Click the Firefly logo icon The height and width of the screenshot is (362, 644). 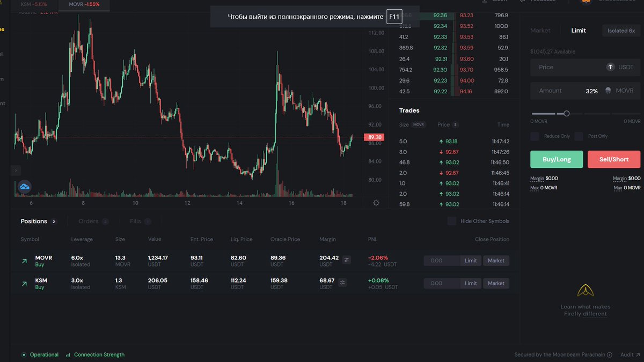[x=586, y=291]
